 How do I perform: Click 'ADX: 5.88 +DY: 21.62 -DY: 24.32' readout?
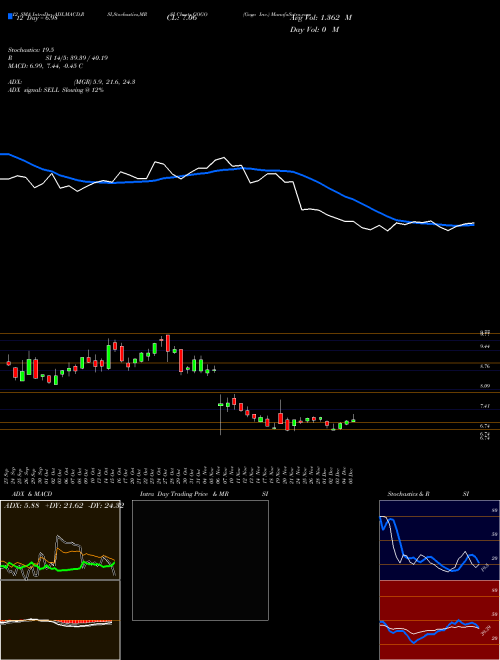pyautogui.click(x=64, y=506)
